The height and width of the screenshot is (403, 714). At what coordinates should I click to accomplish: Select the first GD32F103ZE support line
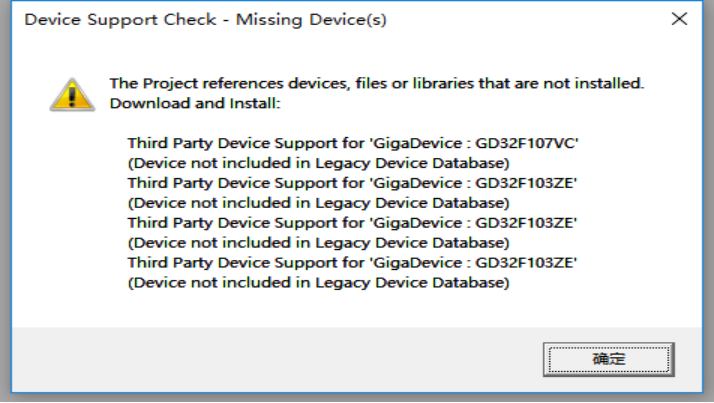(x=352, y=183)
